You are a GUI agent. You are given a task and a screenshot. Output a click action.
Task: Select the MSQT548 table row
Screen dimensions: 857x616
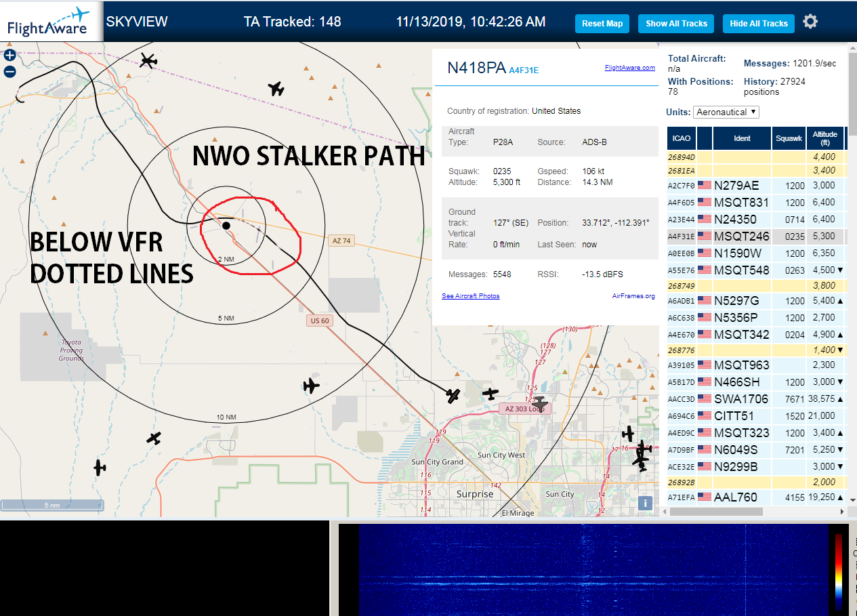[755, 270]
